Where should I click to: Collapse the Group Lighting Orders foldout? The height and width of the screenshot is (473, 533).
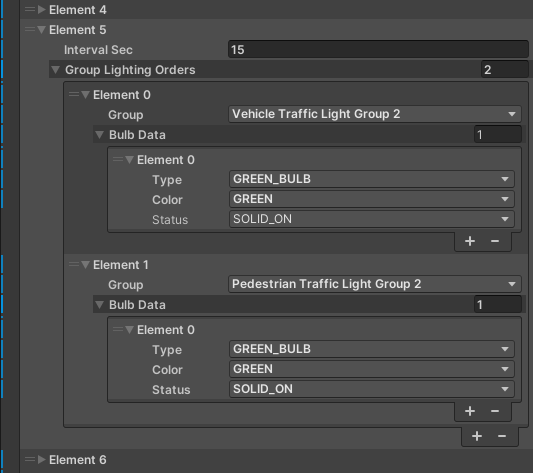(55, 70)
